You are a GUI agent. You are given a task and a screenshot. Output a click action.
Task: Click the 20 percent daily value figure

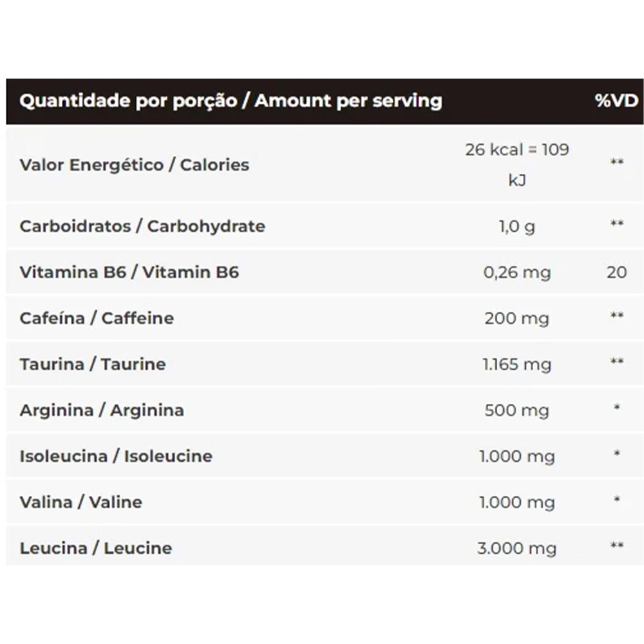pos(617,272)
